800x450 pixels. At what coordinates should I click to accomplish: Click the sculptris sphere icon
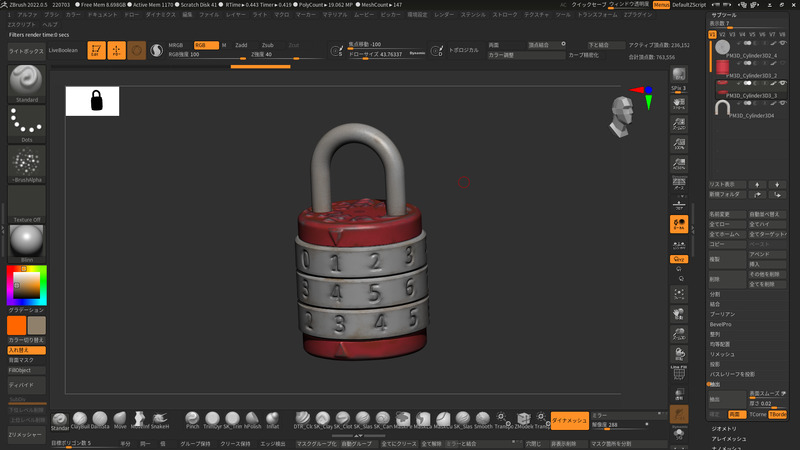coord(157,51)
